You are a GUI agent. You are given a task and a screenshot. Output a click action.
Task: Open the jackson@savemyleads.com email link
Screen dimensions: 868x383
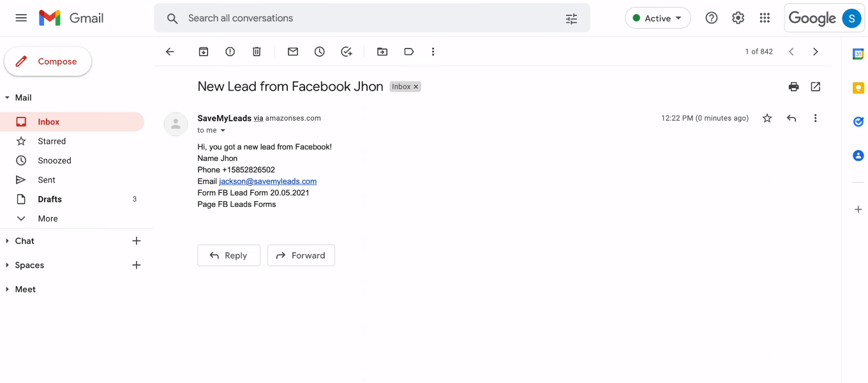click(x=268, y=181)
